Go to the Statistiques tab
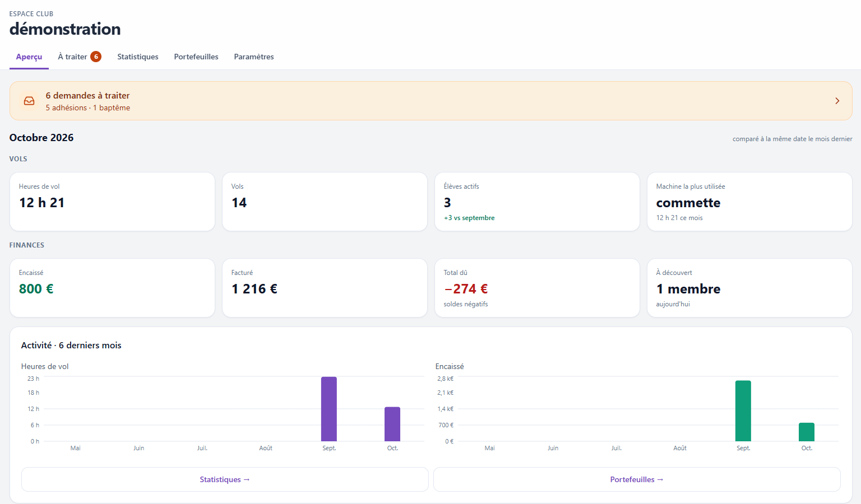Screen dimensions: 861x504 tap(138, 57)
